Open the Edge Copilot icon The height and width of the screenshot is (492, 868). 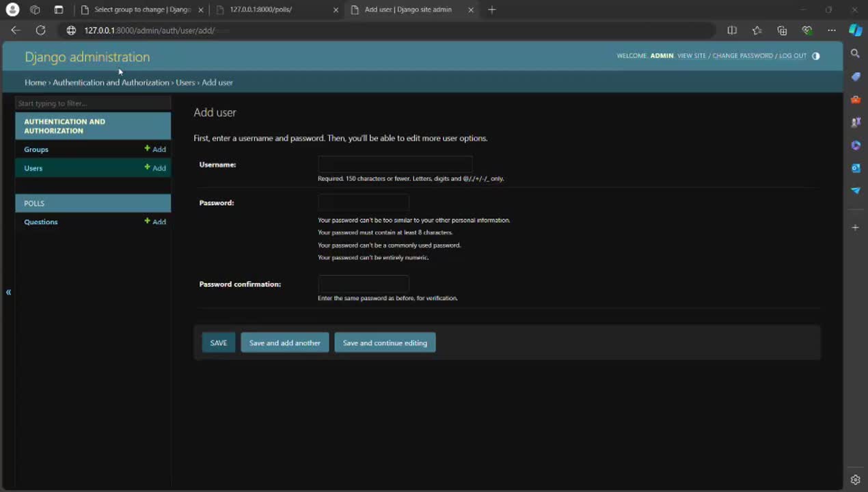[x=855, y=30]
